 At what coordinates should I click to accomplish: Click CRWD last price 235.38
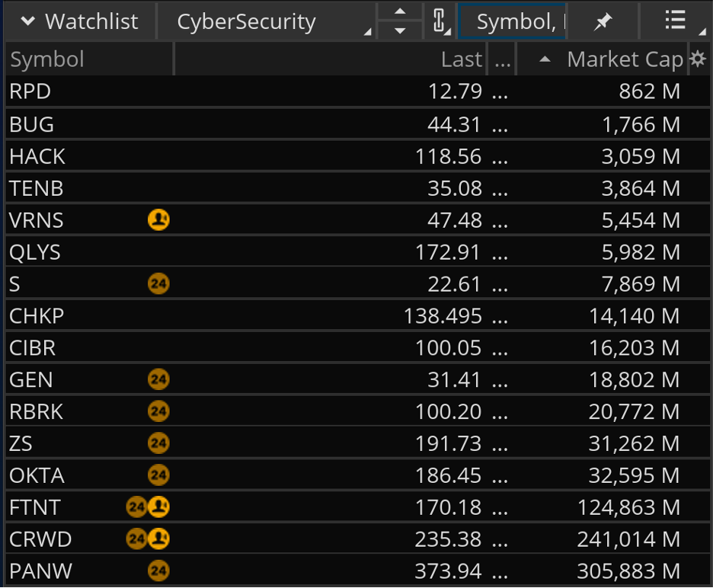click(449, 539)
